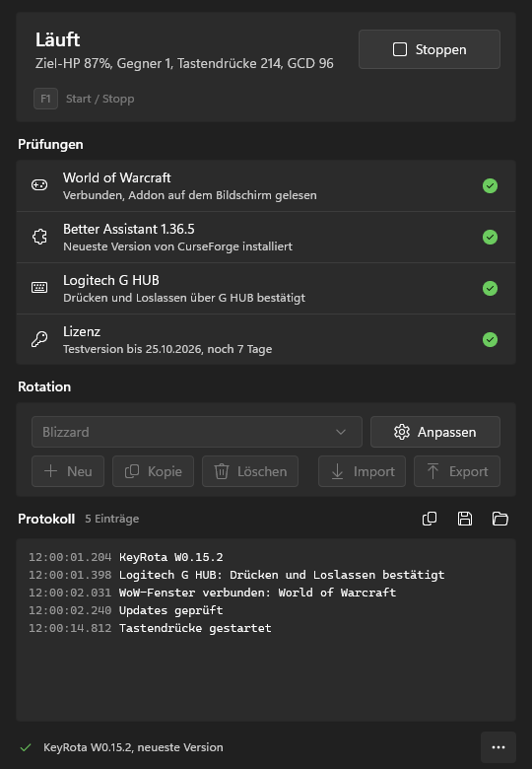
Task: Click log entry 'Tastendrücke gestartet'
Action: [x=195, y=628]
